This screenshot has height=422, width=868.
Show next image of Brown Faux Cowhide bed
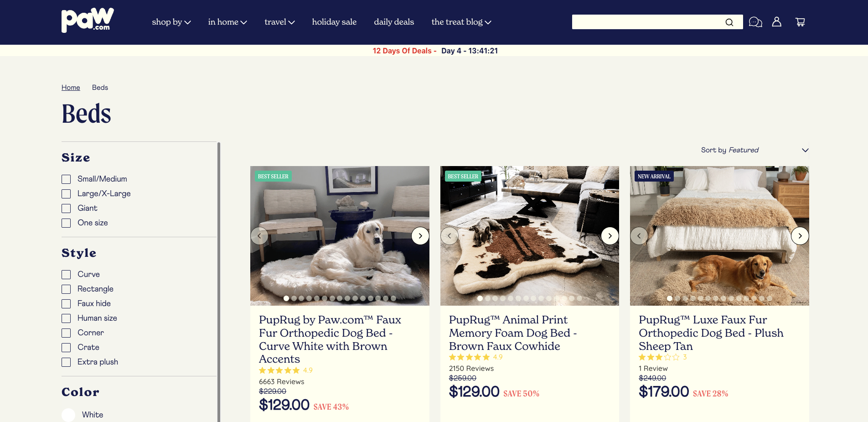[610, 236]
